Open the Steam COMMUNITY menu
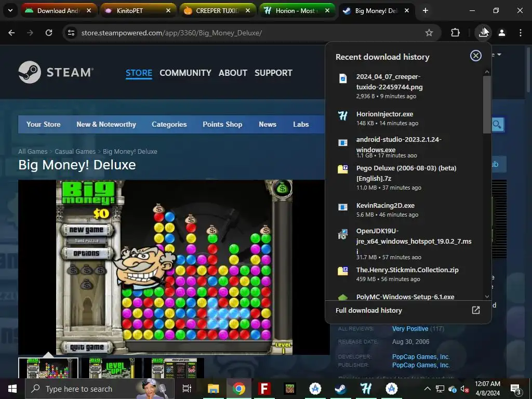Viewport: 532px width, 399px height. click(185, 73)
